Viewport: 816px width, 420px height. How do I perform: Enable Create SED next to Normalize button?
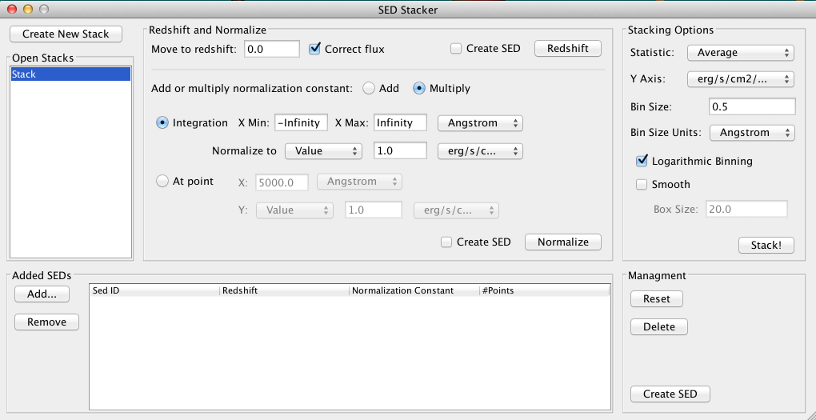[x=446, y=242]
